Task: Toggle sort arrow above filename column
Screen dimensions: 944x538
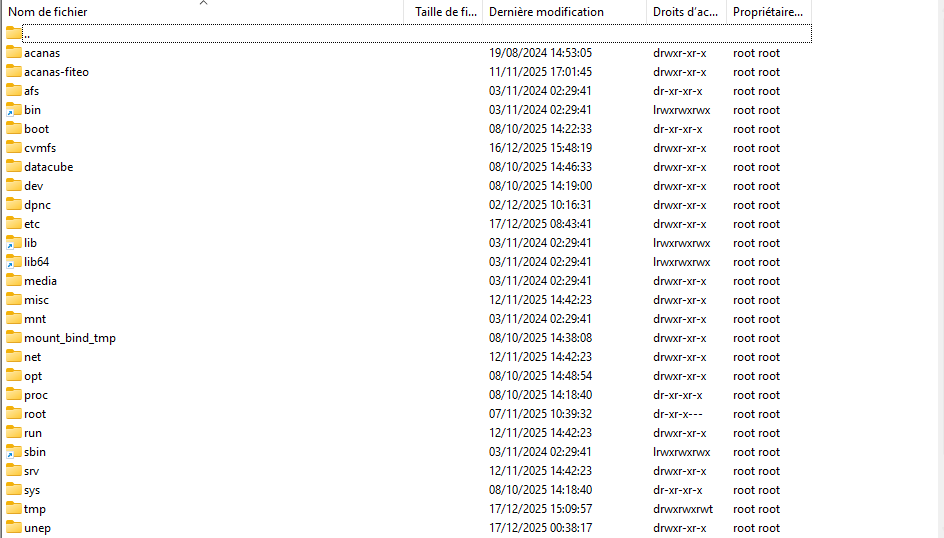Action: 204,3
